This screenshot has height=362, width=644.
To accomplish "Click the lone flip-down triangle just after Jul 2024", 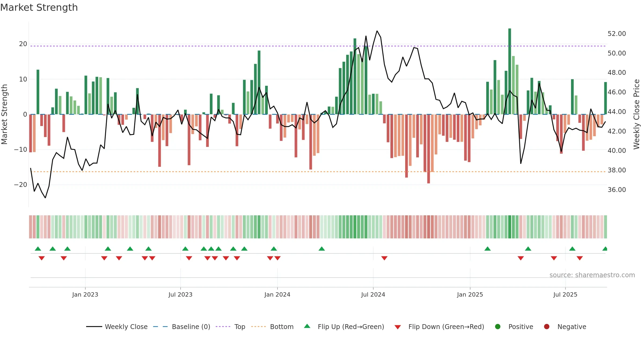I will [x=384, y=258].
